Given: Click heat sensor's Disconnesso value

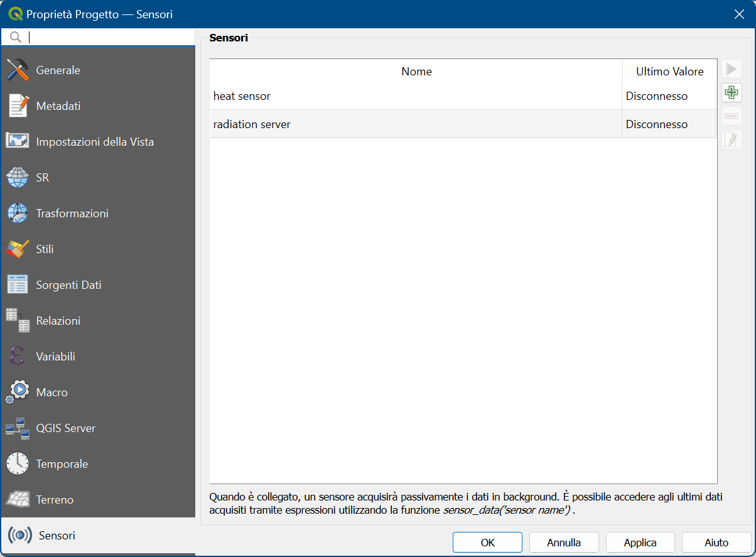Looking at the screenshot, I should pyautogui.click(x=657, y=97).
